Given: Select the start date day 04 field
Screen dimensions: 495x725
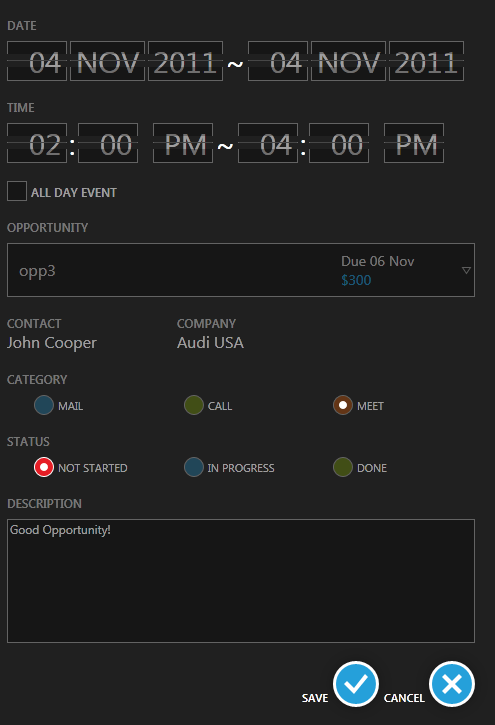Looking at the screenshot, I should [x=37, y=61].
